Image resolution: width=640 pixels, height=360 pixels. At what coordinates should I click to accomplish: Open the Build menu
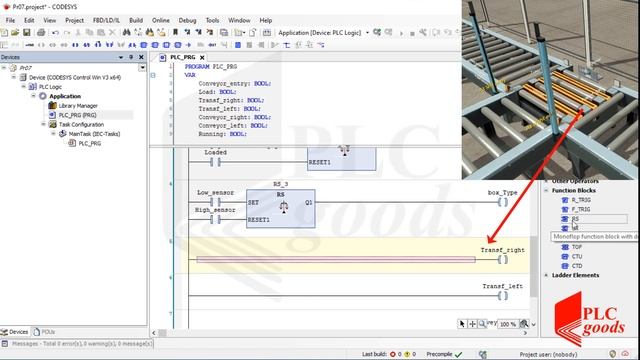[x=136, y=20]
